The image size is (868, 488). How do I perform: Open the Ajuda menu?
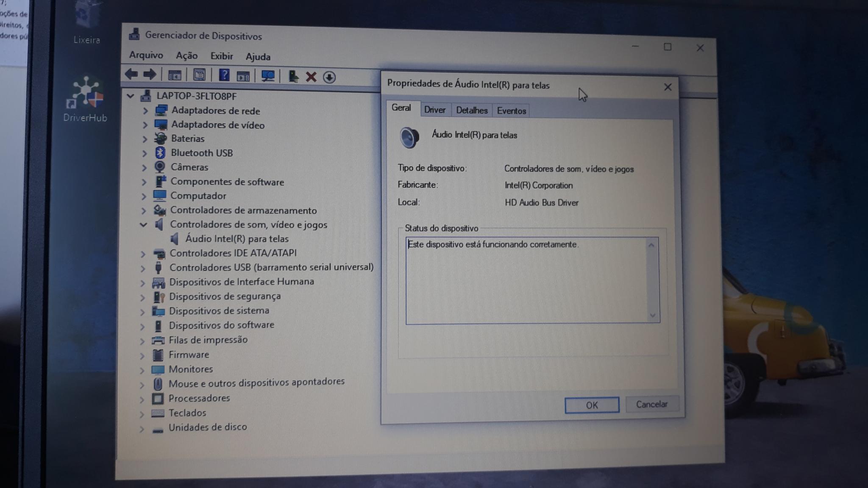click(258, 57)
